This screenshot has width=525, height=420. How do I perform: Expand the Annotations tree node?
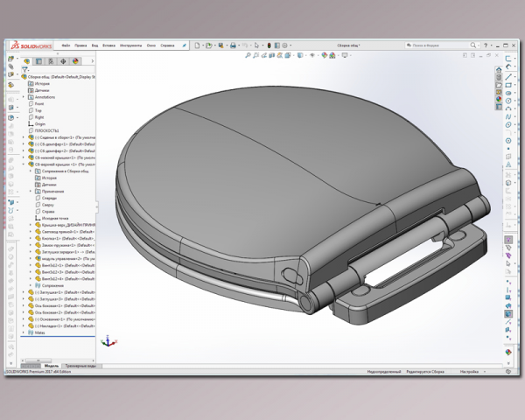coord(24,97)
